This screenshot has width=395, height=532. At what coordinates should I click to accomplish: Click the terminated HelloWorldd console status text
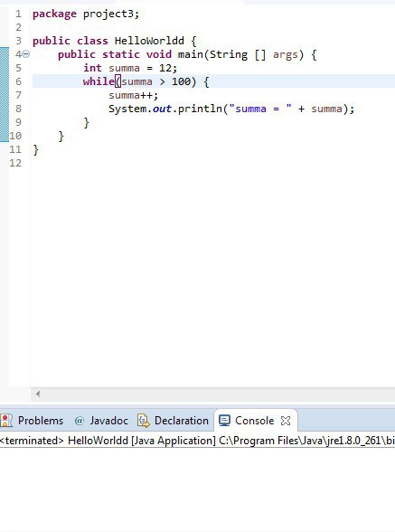pyautogui.click(x=197, y=441)
